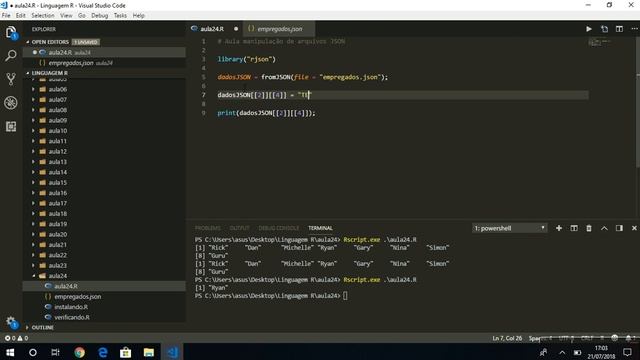The height and width of the screenshot is (360, 640).
Task: Open the Source Control view
Action: click(x=11, y=79)
